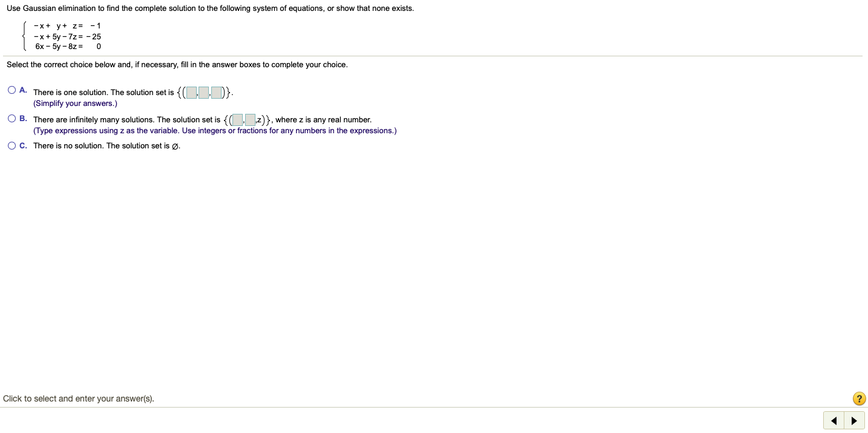
Task: Click the forward arrow to view next question
Action: (x=854, y=420)
